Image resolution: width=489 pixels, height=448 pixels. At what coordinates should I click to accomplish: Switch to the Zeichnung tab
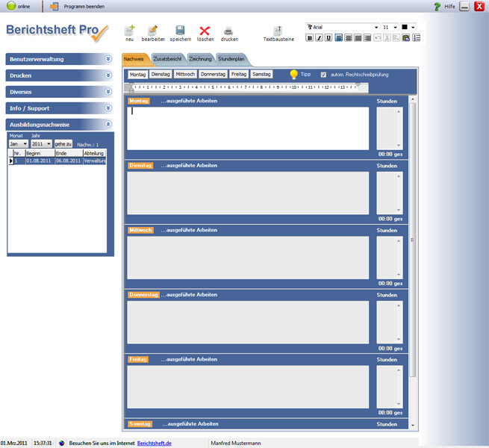pyautogui.click(x=201, y=59)
